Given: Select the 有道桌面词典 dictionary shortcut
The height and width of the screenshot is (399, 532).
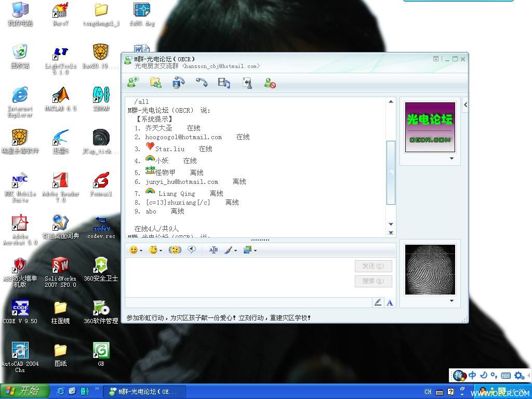Looking at the screenshot, I should tap(60, 227).
